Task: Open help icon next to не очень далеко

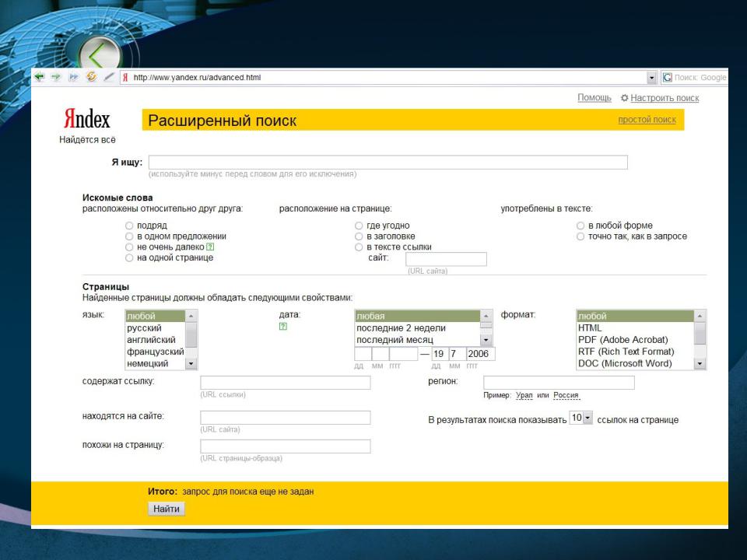Action: click(210, 247)
